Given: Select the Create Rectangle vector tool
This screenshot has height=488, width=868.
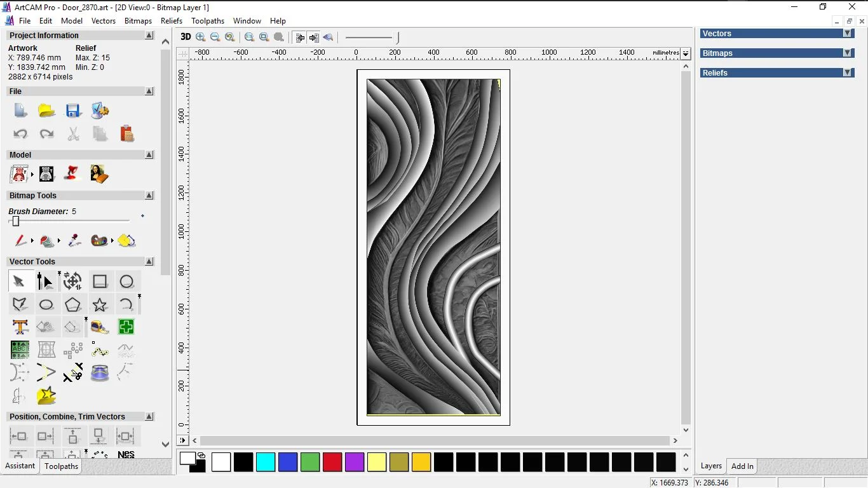Looking at the screenshot, I should coord(100,281).
